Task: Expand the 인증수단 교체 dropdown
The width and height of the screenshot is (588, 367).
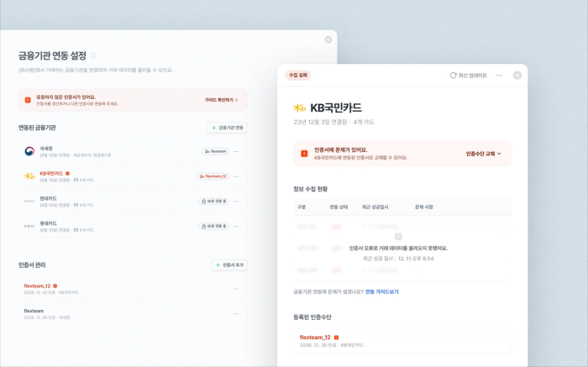Action: pyautogui.click(x=483, y=154)
